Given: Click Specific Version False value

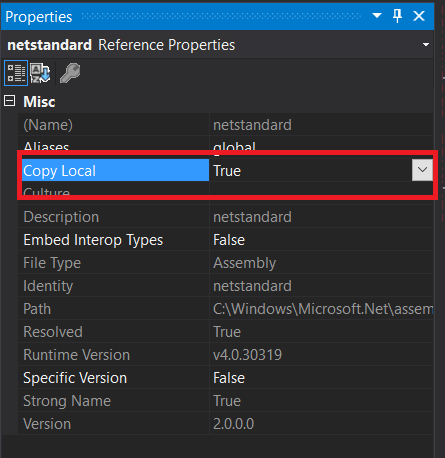Looking at the screenshot, I should (229, 378).
